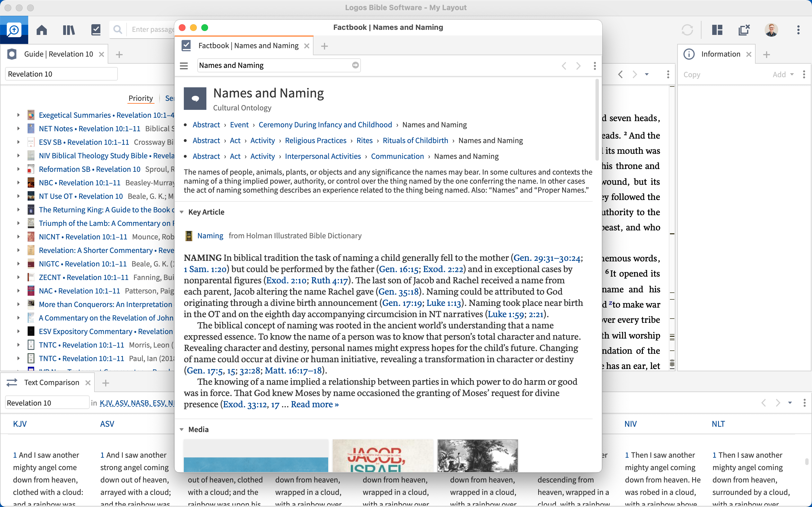Open the Add dropdown in Information panel
812x507 pixels.
(782, 74)
